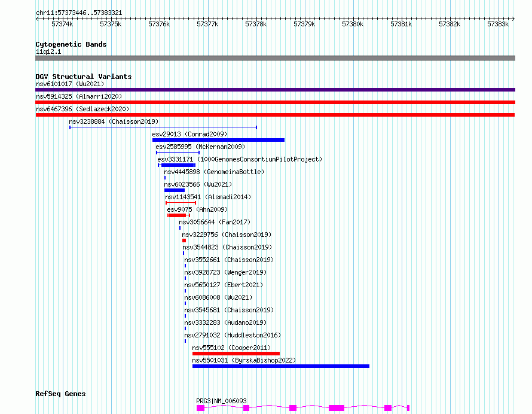Open esv29013 (Conrad2009) label

[x=189, y=134]
